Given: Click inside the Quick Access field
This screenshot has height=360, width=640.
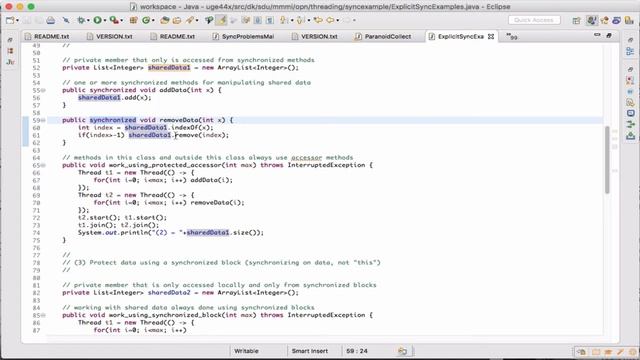Looking at the screenshot, I should [534, 20].
